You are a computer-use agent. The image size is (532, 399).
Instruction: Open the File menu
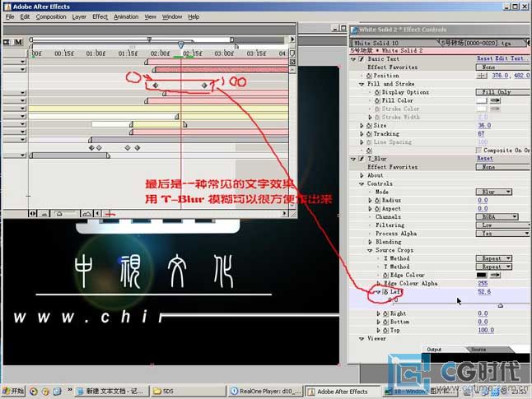tap(10, 16)
